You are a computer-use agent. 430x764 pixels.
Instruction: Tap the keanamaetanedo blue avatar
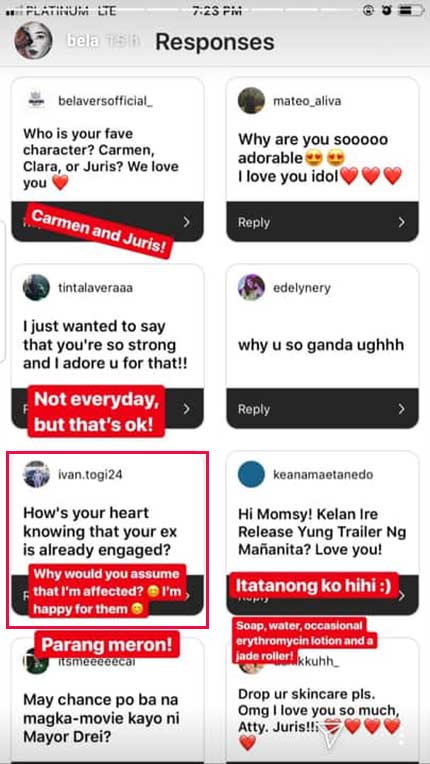[x=251, y=475]
